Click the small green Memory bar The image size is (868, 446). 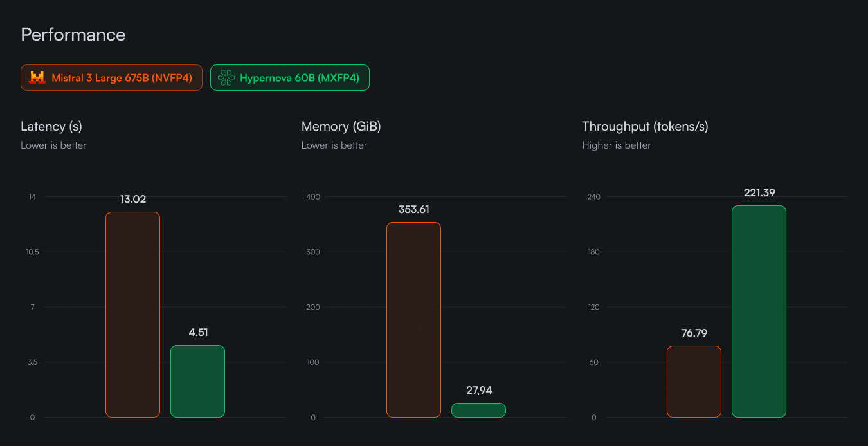478,410
